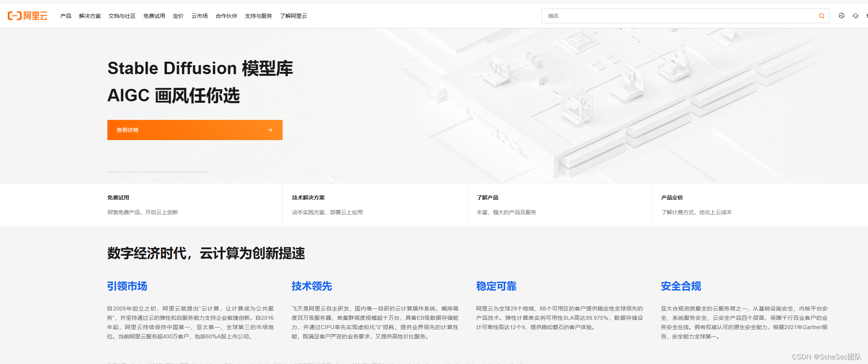The height and width of the screenshot is (364, 868).
Task: Click the Stable Diffusion 模型库 banner title
Action: [x=200, y=68]
